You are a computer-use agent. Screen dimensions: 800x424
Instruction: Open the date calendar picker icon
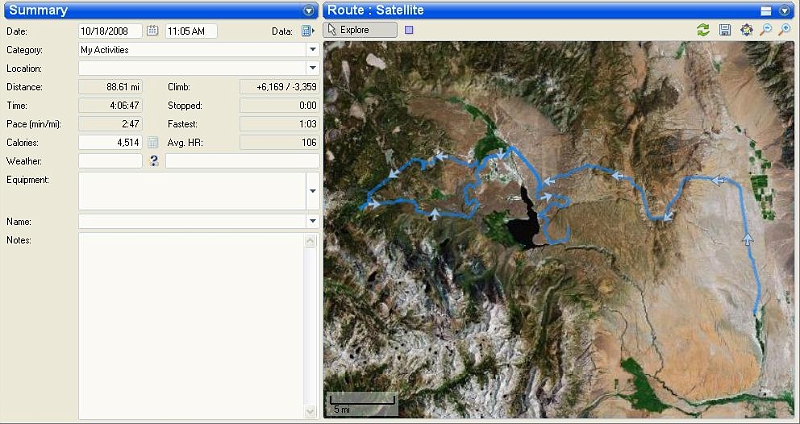(x=152, y=31)
